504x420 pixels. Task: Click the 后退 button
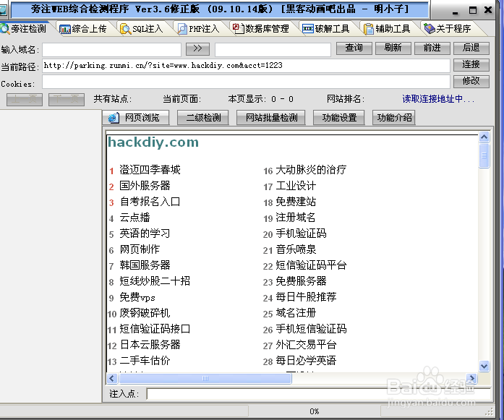click(471, 48)
